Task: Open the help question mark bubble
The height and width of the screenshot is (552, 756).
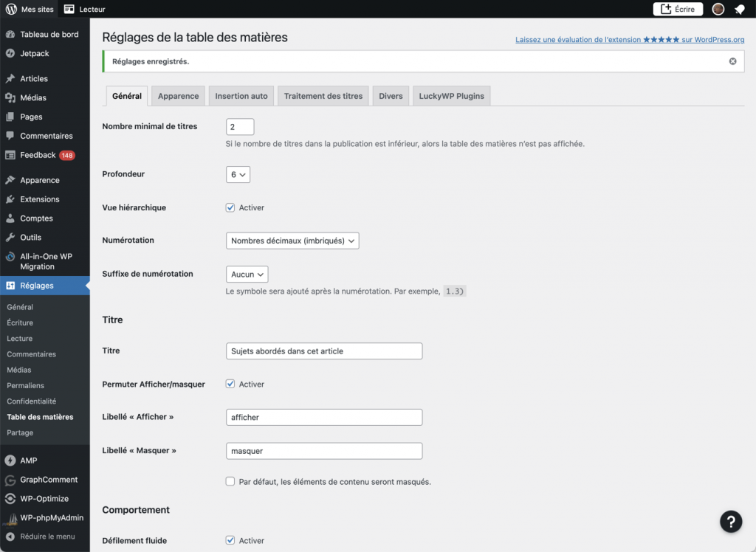Action: click(731, 521)
